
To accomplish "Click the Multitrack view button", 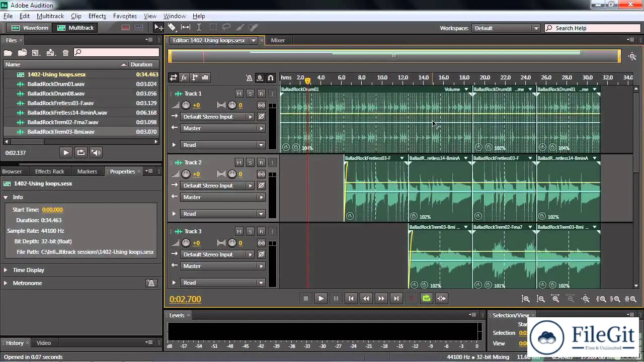I will click(75, 28).
